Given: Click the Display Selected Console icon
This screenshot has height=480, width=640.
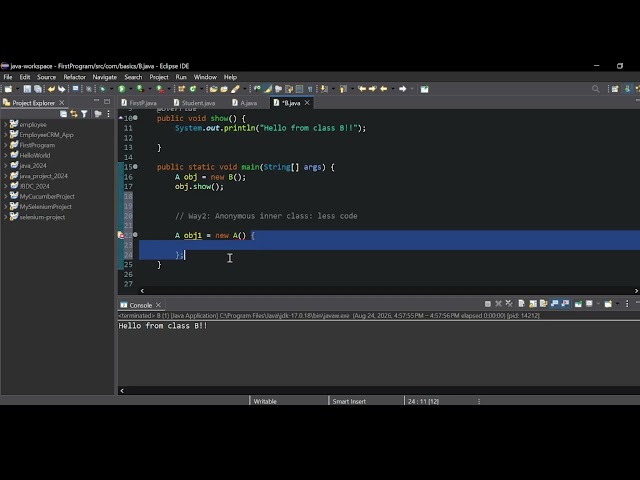Looking at the screenshot, I should [x=589, y=304].
